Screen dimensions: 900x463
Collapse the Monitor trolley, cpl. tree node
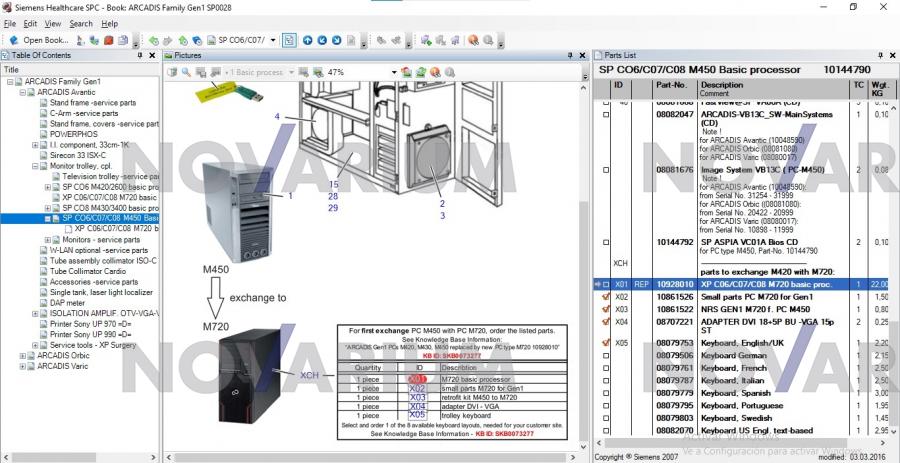point(35,165)
